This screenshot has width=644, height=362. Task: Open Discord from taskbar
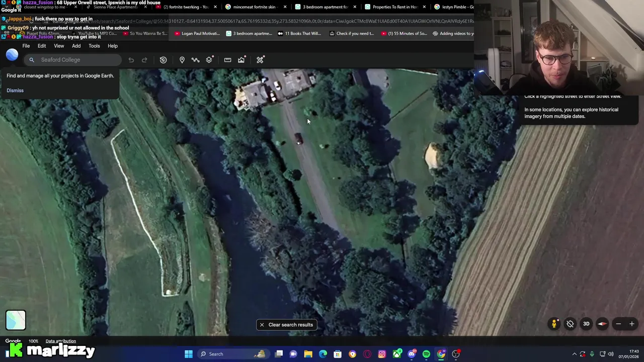pos(412,354)
